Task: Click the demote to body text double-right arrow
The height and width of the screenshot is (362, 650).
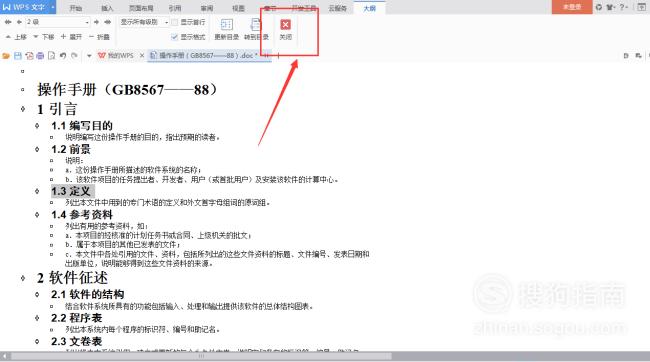Action: pos(107,22)
